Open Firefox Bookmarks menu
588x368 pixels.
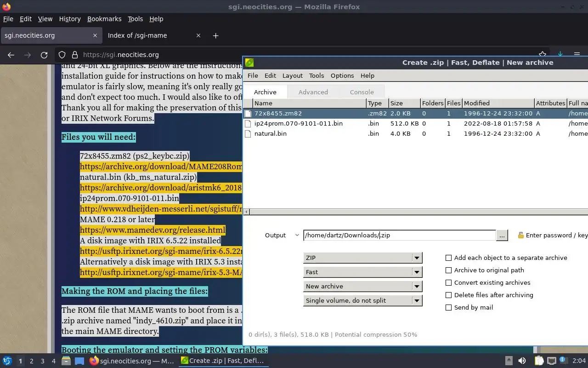[x=104, y=19]
